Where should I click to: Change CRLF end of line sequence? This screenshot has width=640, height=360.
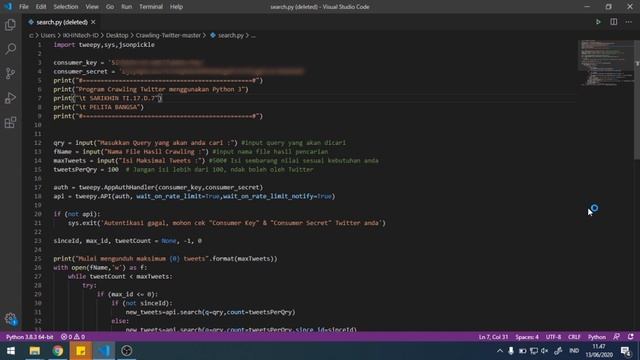(574, 337)
